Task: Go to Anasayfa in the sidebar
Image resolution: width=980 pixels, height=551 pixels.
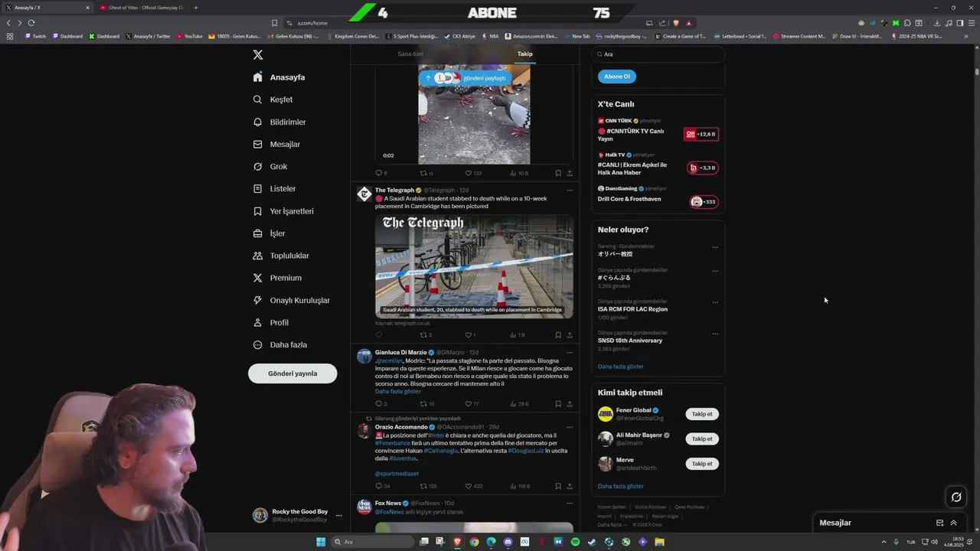Action: 279,77
